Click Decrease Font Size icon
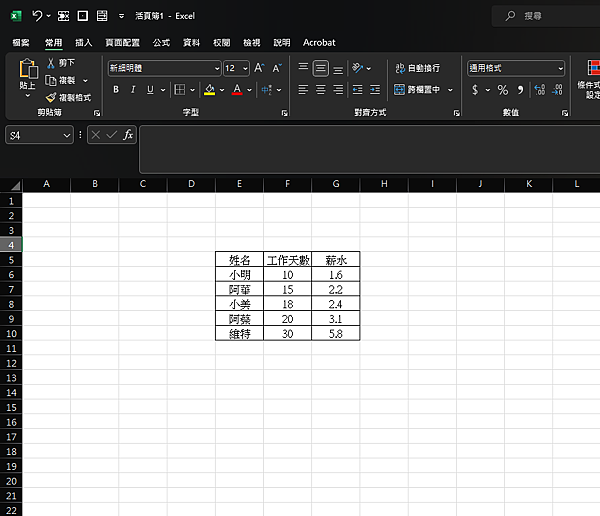600x516 pixels. (x=277, y=68)
